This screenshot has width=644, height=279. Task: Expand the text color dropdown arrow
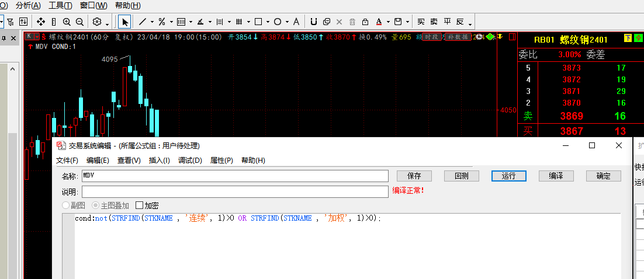pos(388,22)
